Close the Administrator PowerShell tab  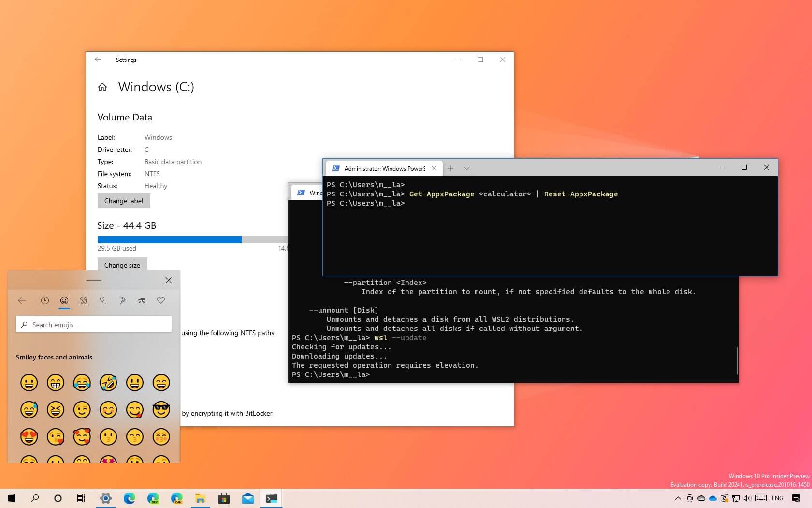pyautogui.click(x=434, y=168)
